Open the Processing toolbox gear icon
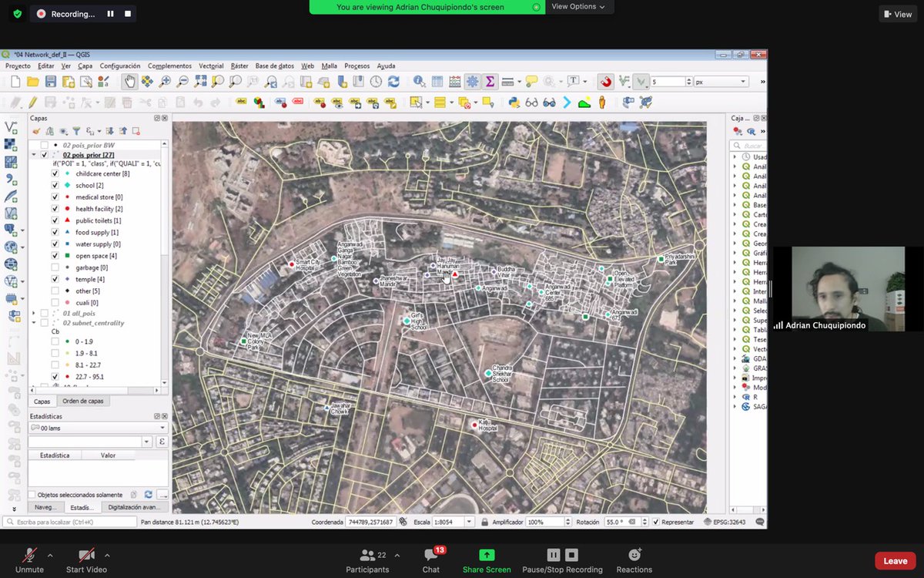Viewport: 924px width, 578px height. (472, 82)
